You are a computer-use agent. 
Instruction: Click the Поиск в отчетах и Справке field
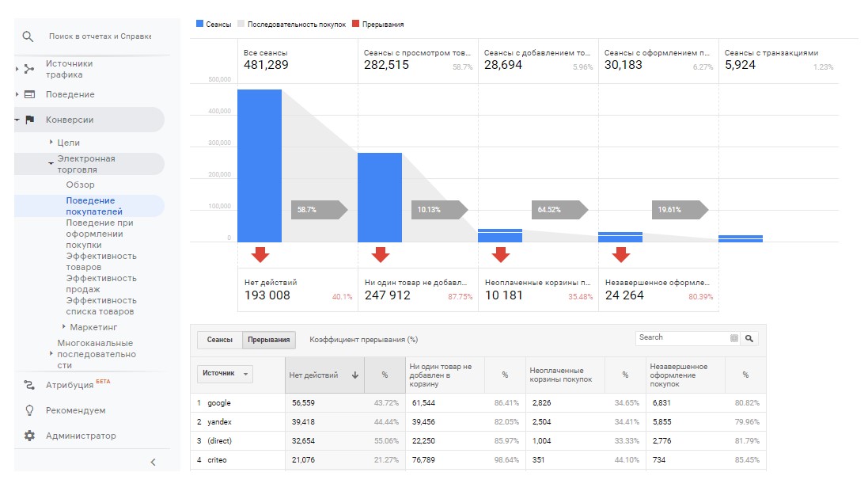pyautogui.click(x=100, y=36)
